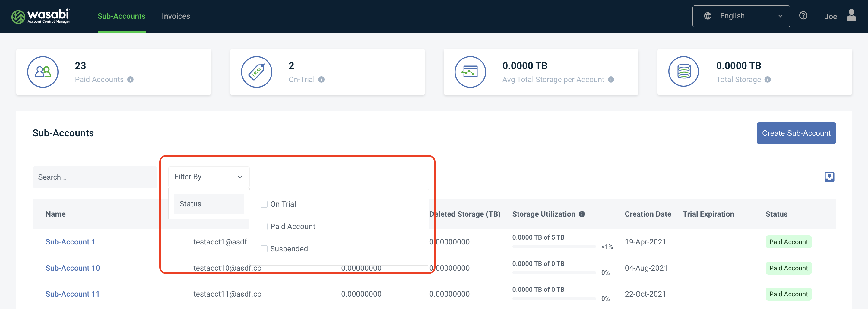The height and width of the screenshot is (309, 868).
Task: Click the Wasabi Account Control Manager logo
Action: tap(41, 16)
